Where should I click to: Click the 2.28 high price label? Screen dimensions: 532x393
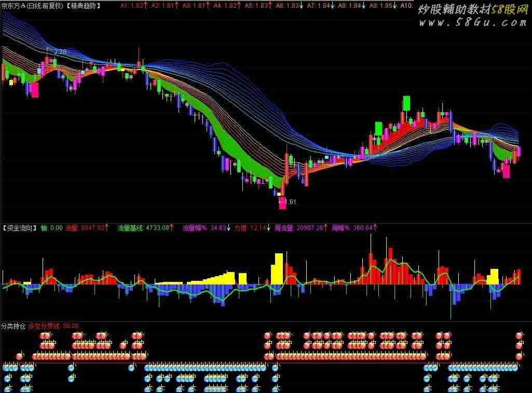tap(60, 51)
